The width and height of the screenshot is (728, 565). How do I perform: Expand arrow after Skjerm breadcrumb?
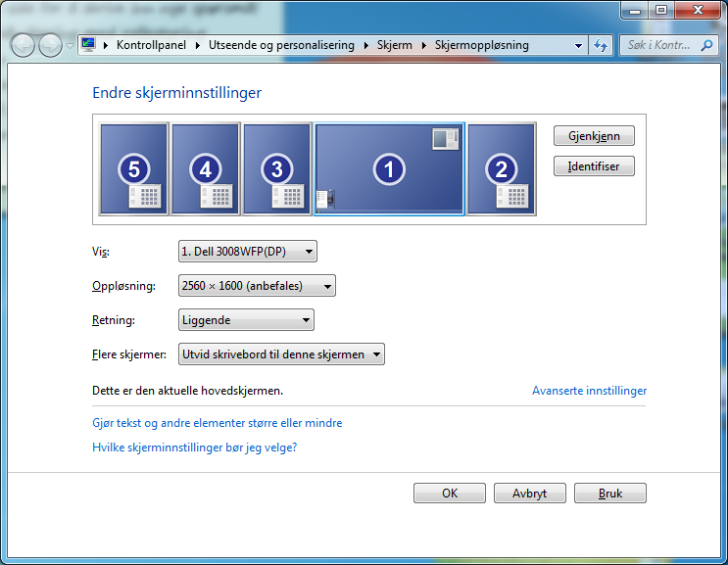[x=424, y=45]
